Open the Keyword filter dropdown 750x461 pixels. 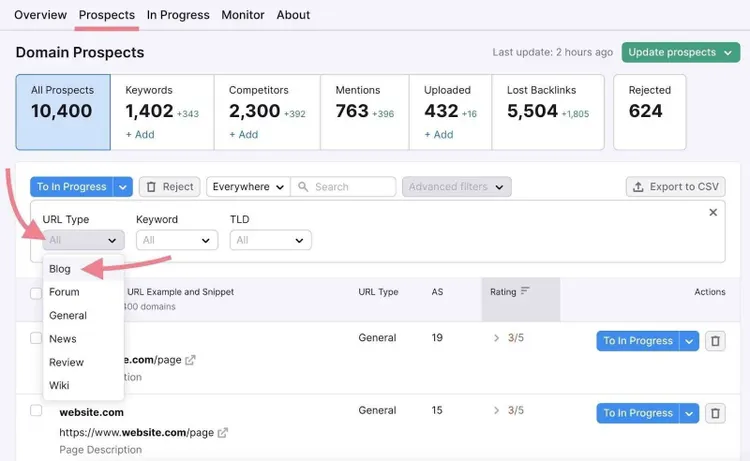pyautogui.click(x=177, y=240)
